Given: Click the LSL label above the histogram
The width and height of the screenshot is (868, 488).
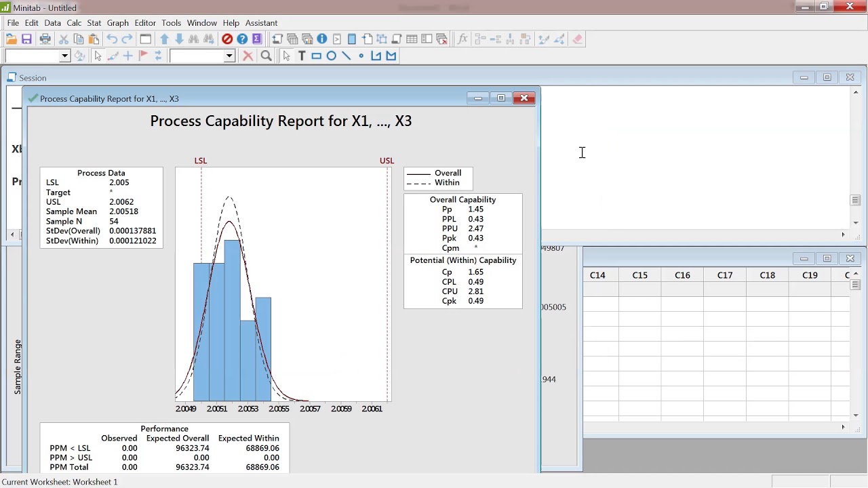Looking at the screenshot, I should tap(200, 161).
